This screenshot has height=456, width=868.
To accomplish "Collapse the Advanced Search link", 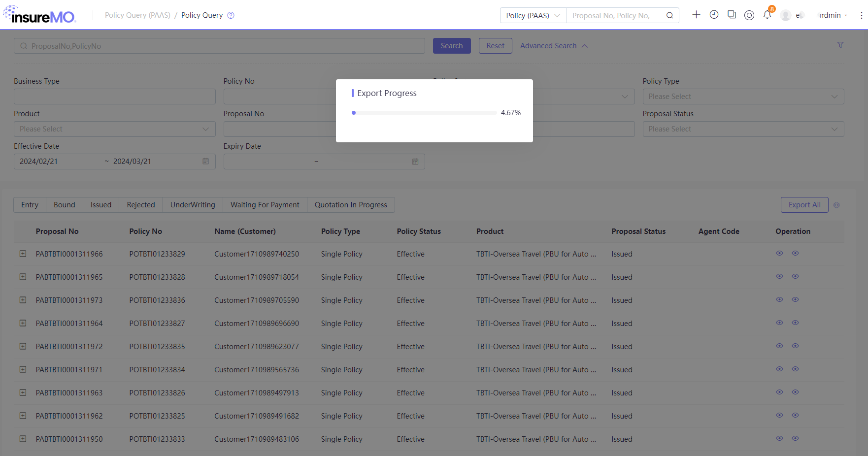I will pyautogui.click(x=554, y=46).
